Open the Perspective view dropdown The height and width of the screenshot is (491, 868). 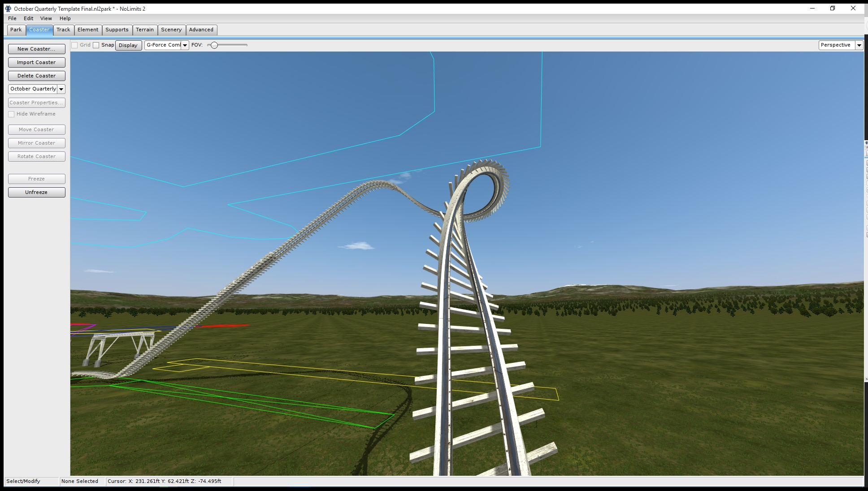[x=859, y=45]
